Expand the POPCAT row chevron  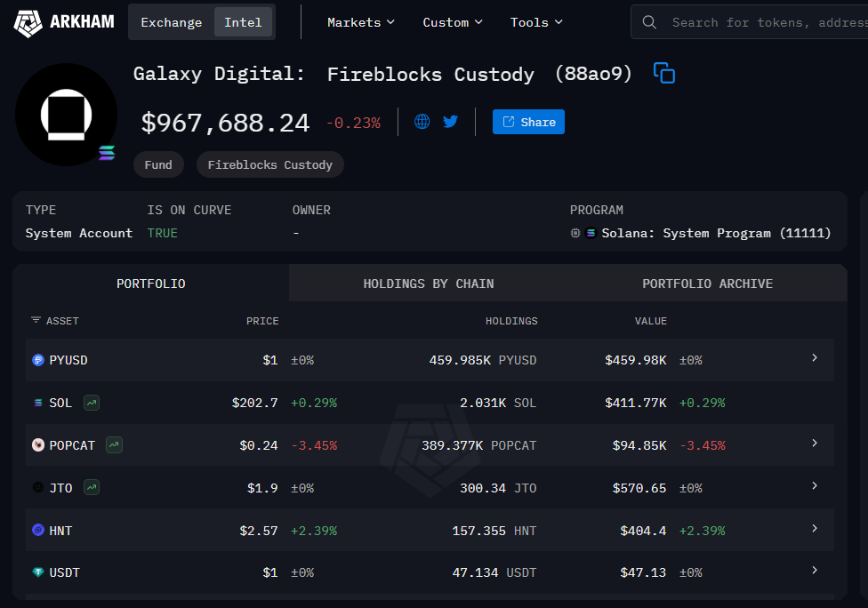pos(815,444)
